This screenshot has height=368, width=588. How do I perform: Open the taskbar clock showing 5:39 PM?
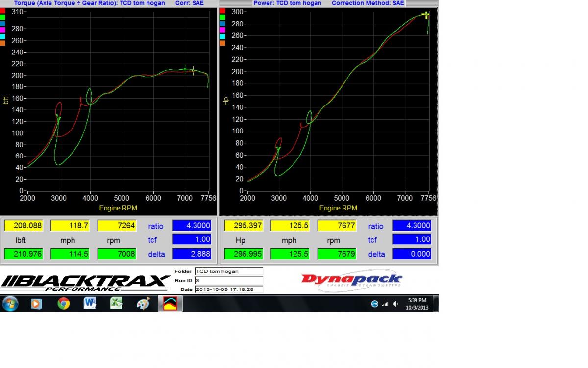(416, 304)
